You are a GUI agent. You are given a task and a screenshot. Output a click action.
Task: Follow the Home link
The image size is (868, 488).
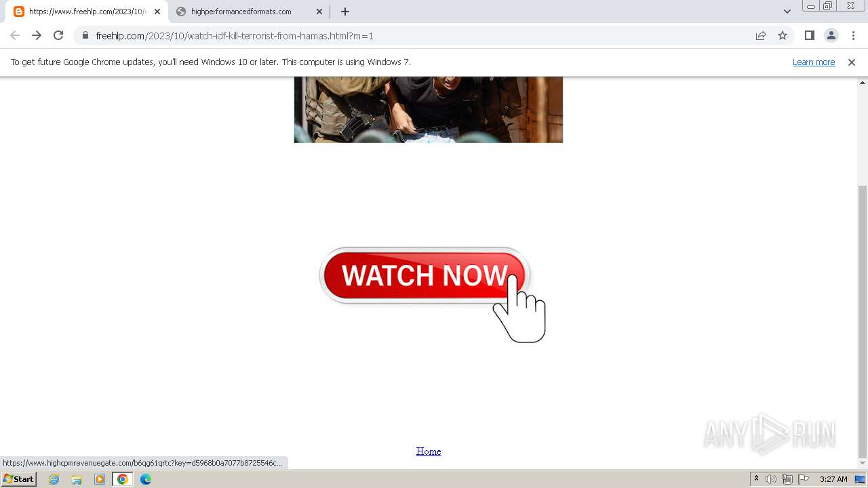click(x=429, y=451)
